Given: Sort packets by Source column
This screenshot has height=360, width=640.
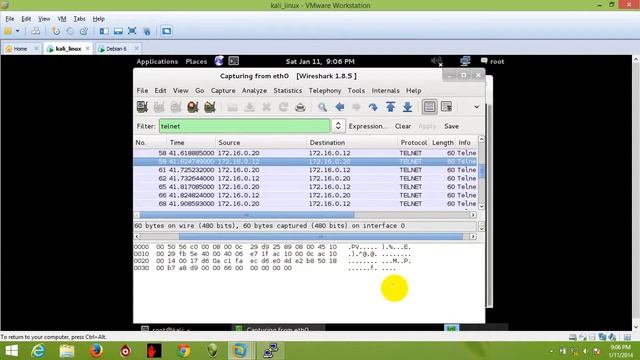Looking at the screenshot, I should click(261, 142).
